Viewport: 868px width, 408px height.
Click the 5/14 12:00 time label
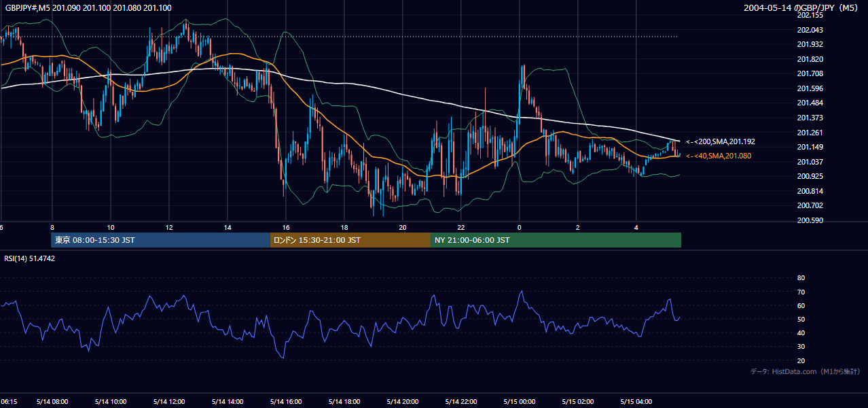pos(169,402)
